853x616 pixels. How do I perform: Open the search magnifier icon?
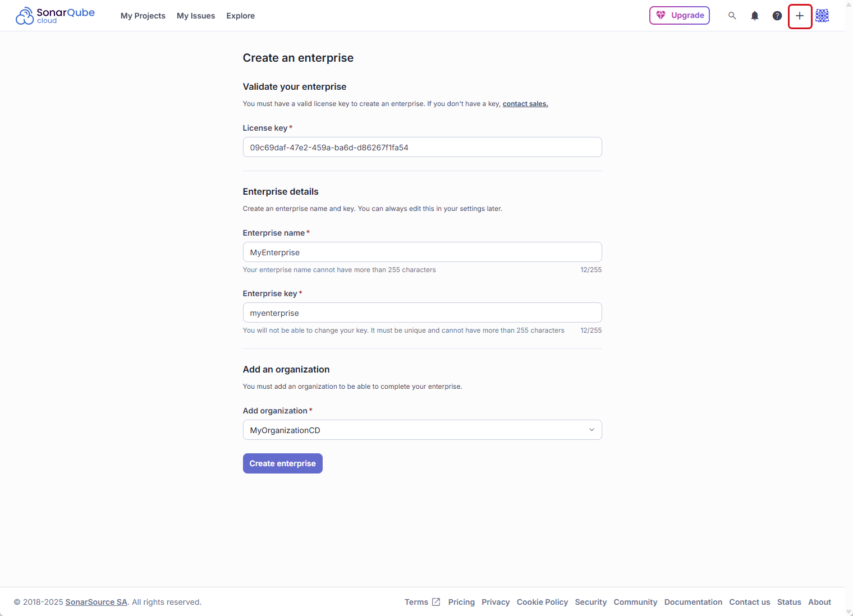pyautogui.click(x=732, y=15)
